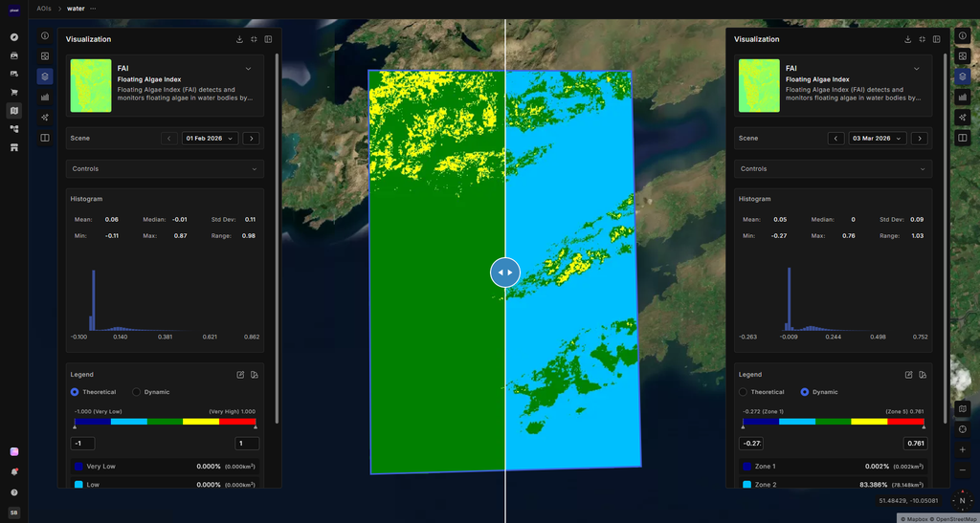Click AI sparkle icon in right panel toolbar
The width and height of the screenshot is (980, 523).
tap(963, 118)
